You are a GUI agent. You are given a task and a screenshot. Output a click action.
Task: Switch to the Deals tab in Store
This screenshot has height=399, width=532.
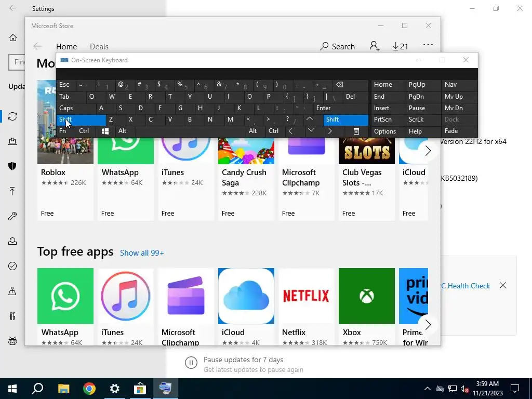pos(99,46)
